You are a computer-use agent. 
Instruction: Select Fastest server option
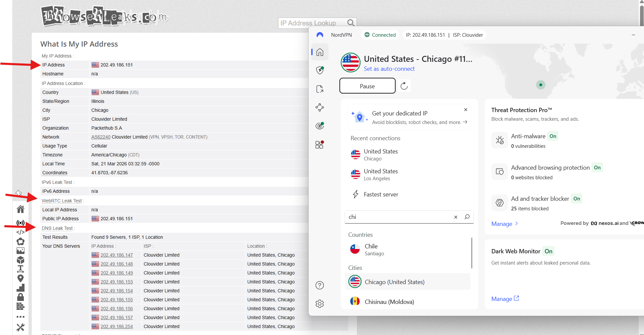[x=409, y=194]
